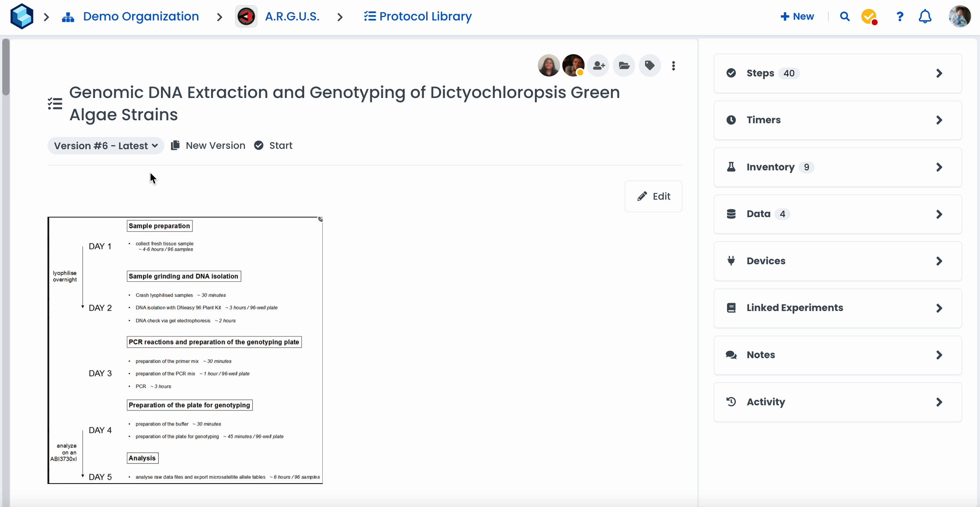980x507 pixels.
Task: Click the add collaborator person-plus icon
Action: pyautogui.click(x=598, y=65)
